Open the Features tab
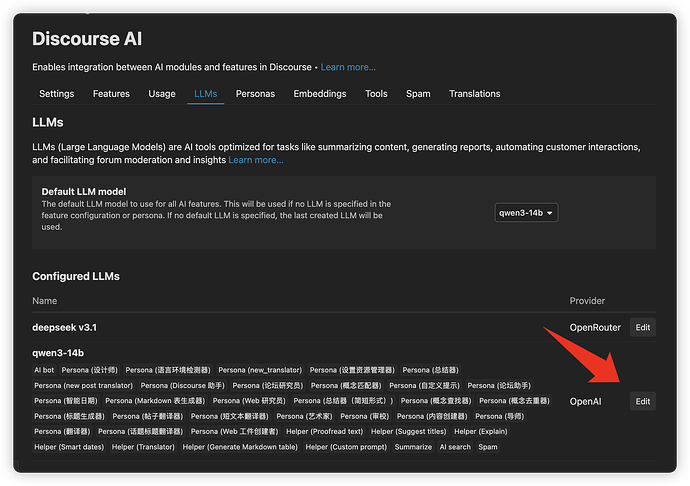The width and height of the screenshot is (690, 486). point(111,94)
